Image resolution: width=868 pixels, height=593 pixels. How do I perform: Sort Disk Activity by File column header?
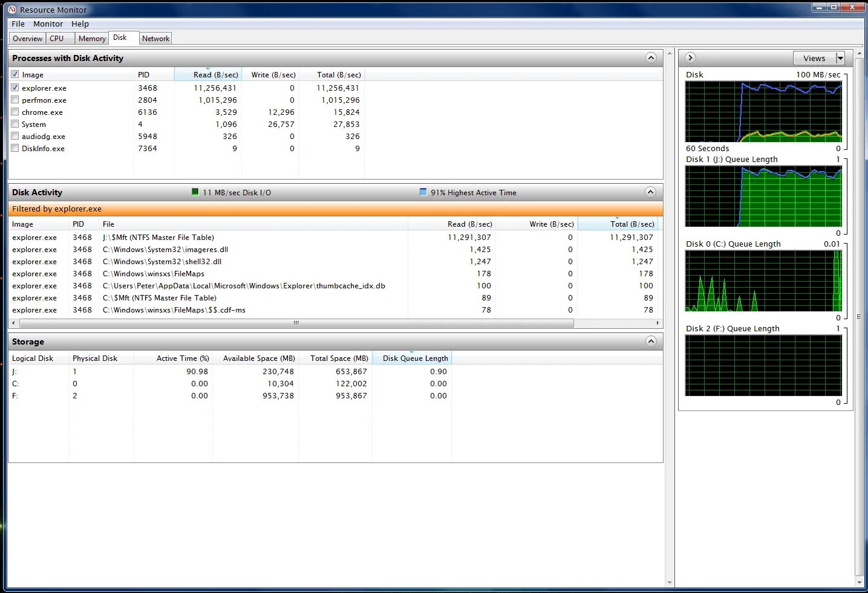pyautogui.click(x=253, y=224)
